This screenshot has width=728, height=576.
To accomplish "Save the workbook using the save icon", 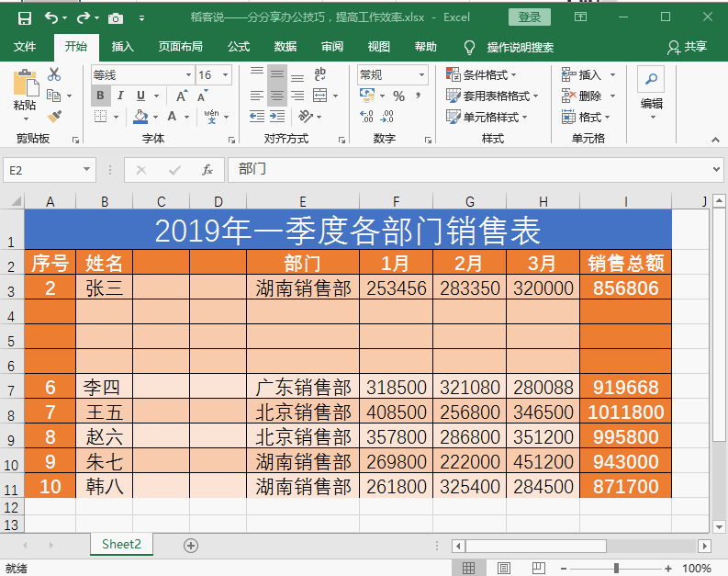I will click(24, 18).
